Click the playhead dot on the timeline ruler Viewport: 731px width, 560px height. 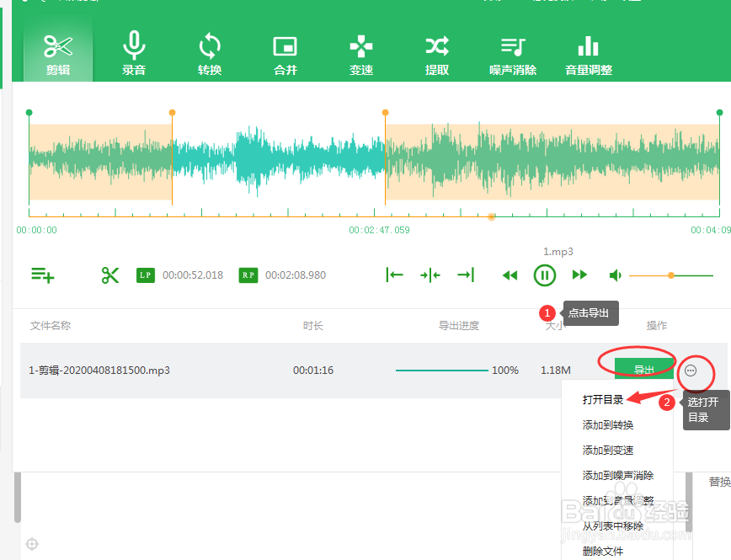coord(491,216)
